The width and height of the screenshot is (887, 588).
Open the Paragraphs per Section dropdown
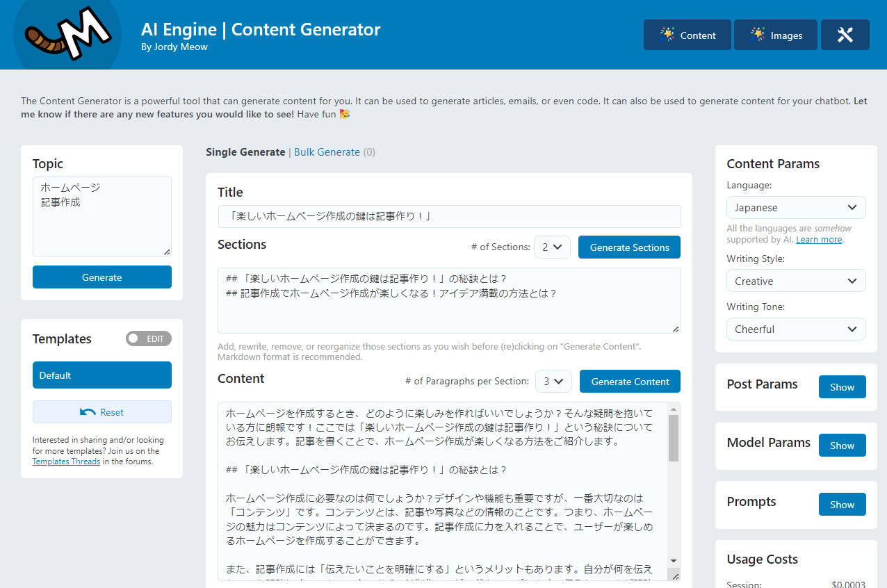click(x=553, y=381)
